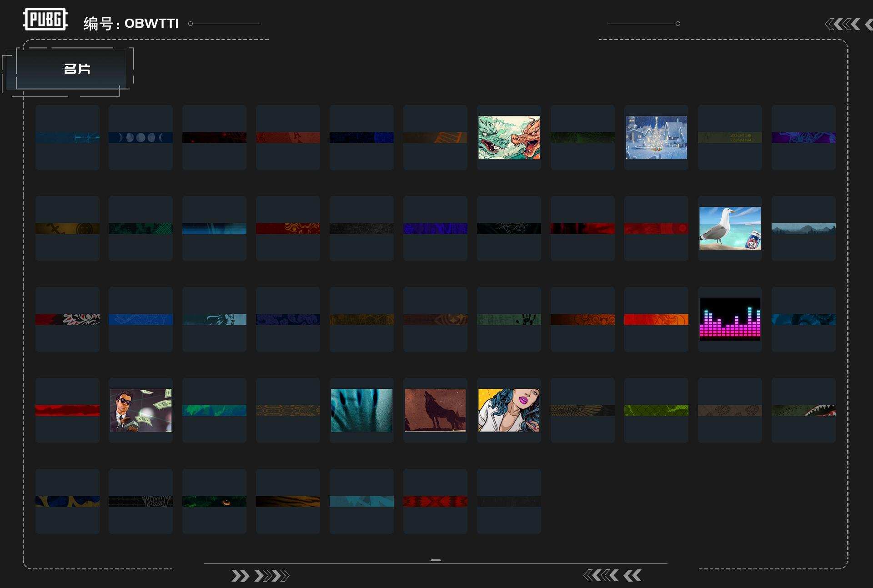This screenshot has height=588, width=873.
Task: Select the twin dragons nameplate thumbnail
Action: [x=509, y=137]
